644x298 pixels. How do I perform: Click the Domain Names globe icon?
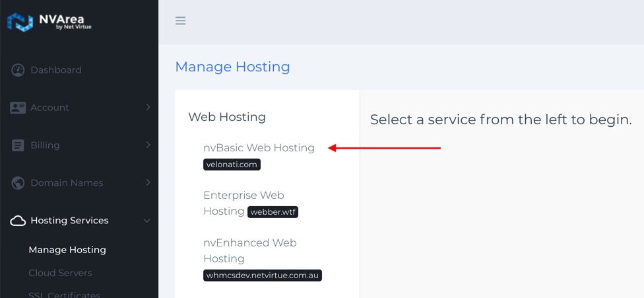[x=18, y=183]
